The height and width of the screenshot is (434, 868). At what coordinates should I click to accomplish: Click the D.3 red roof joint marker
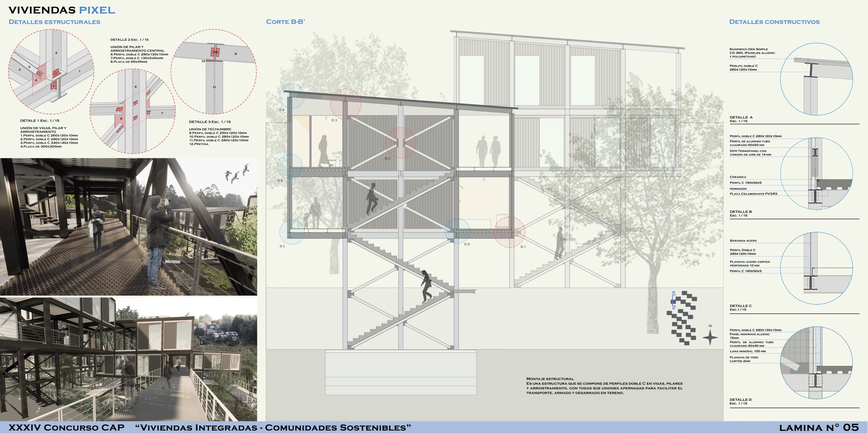(345, 104)
